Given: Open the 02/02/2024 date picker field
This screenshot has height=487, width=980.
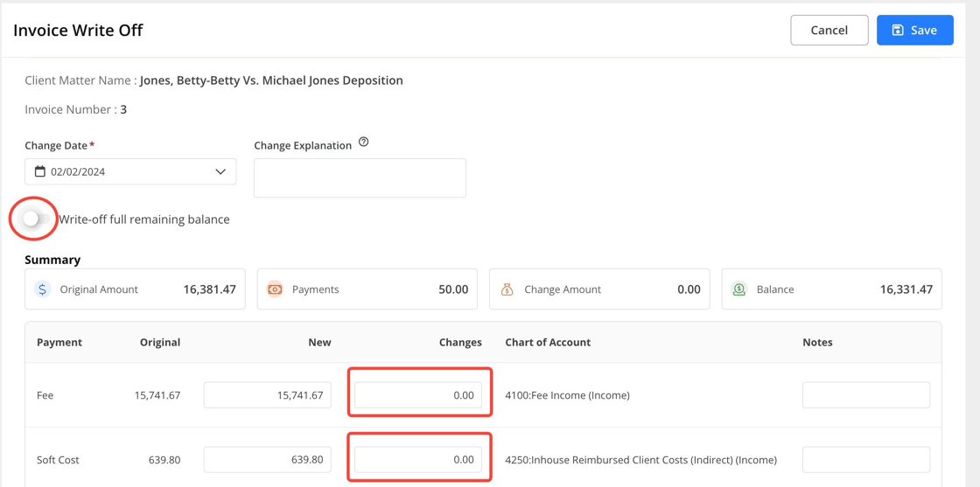Looking at the screenshot, I should point(130,171).
